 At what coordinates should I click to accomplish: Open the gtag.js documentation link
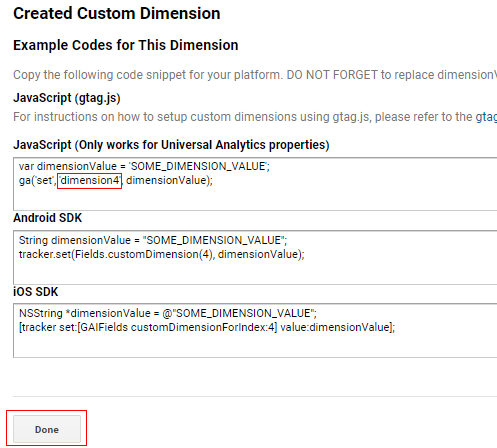pyautogui.click(x=486, y=117)
